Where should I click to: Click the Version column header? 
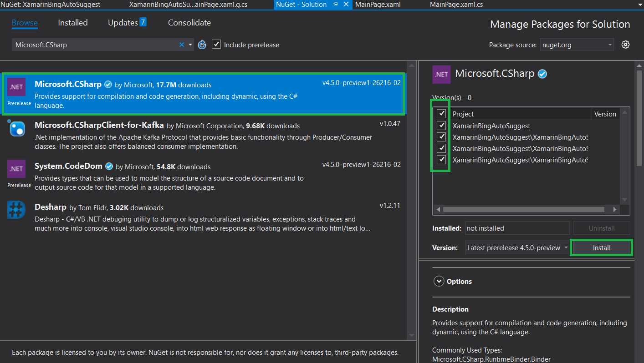pyautogui.click(x=605, y=114)
